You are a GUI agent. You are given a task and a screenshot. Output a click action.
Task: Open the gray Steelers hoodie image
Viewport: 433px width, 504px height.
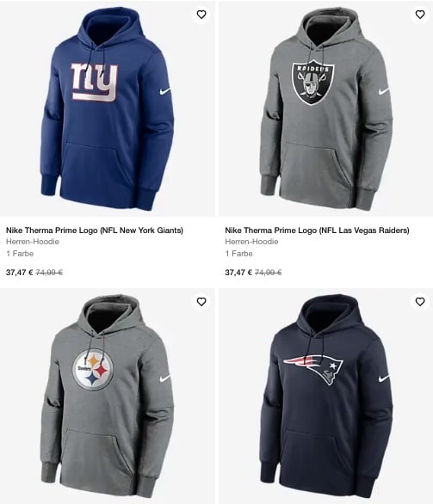(x=108, y=396)
